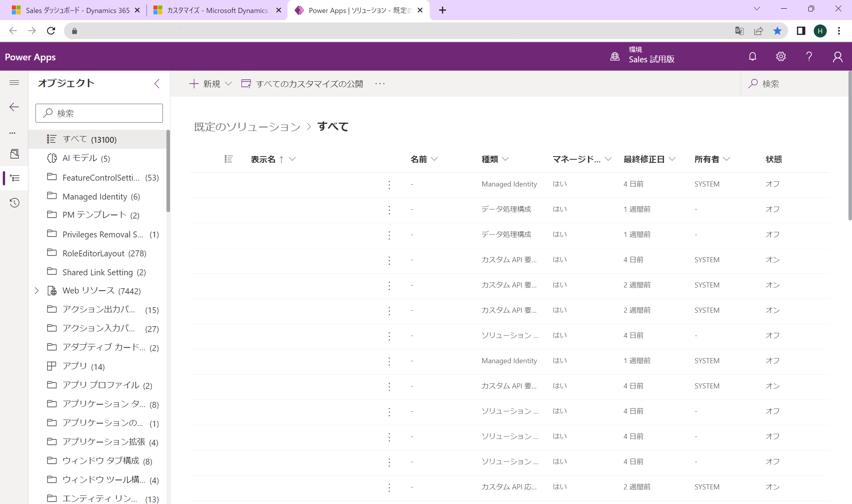Screen dimensions: 852x504
Task: Select すべて (13100) in object tree
Action: click(98, 139)
